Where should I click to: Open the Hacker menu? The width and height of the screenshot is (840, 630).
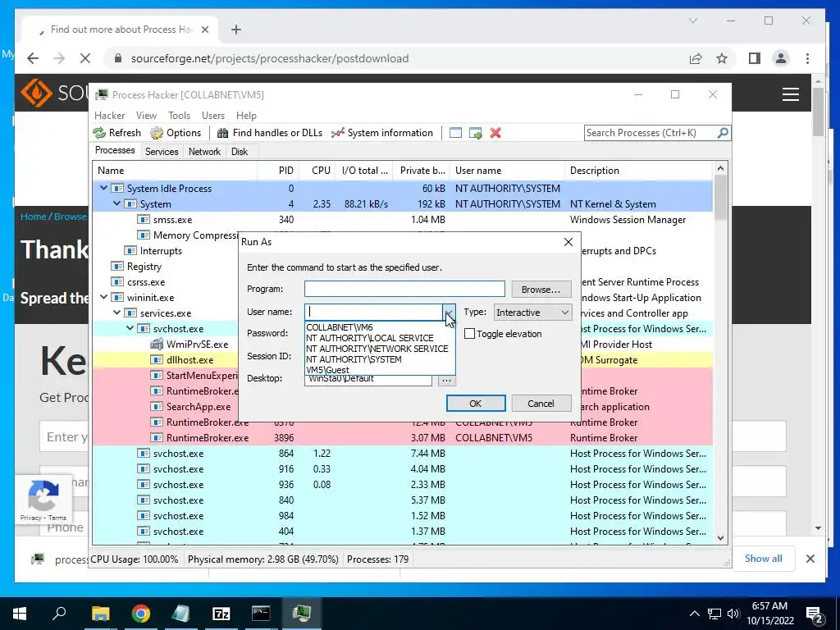(x=109, y=115)
